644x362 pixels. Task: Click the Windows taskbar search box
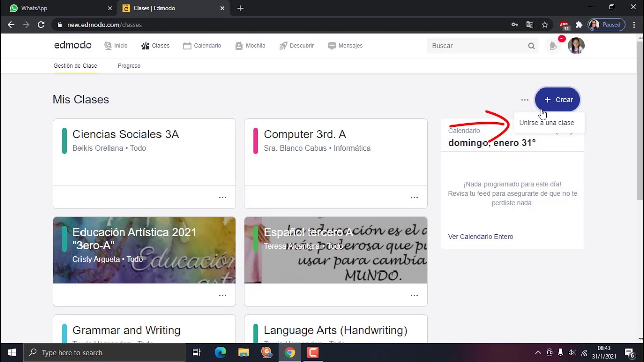(105, 353)
